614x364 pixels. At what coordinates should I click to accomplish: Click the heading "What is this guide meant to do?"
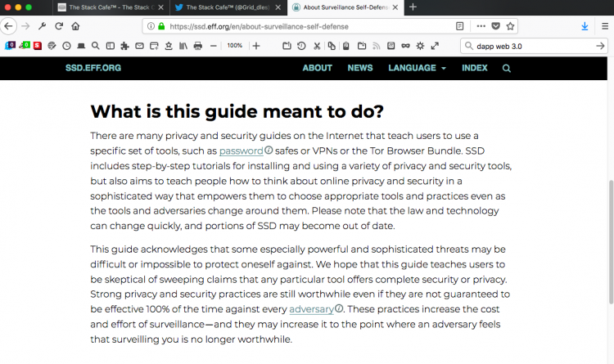pyautogui.click(x=237, y=111)
